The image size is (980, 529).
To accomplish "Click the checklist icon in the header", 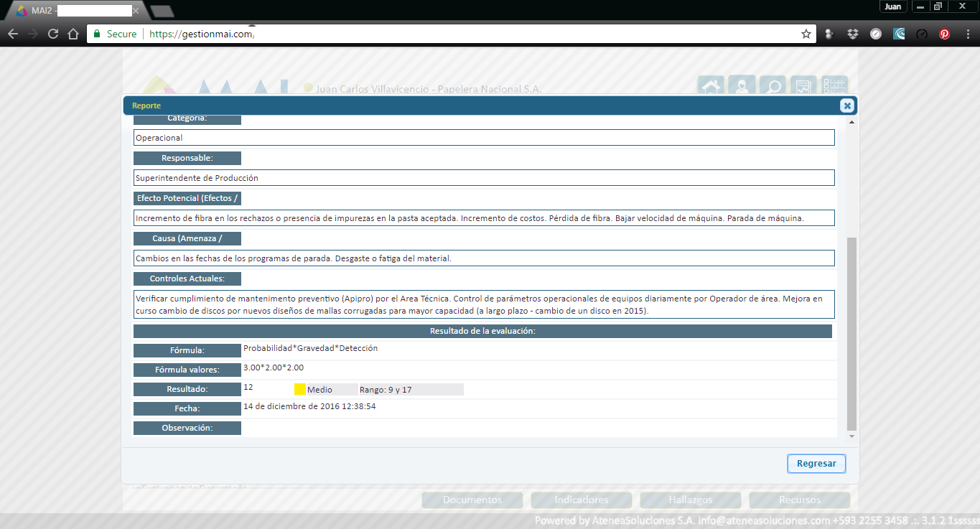I will pos(834,87).
